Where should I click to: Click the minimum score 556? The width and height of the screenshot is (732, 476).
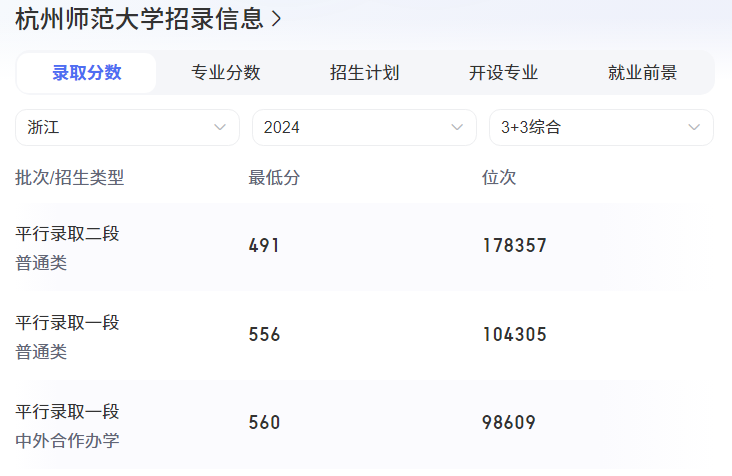pyautogui.click(x=264, y=335)
